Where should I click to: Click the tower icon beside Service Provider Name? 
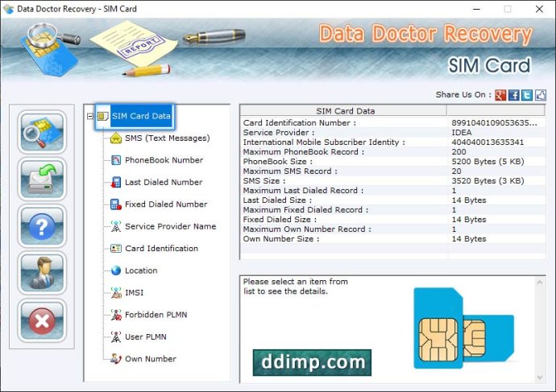(116, 226)
